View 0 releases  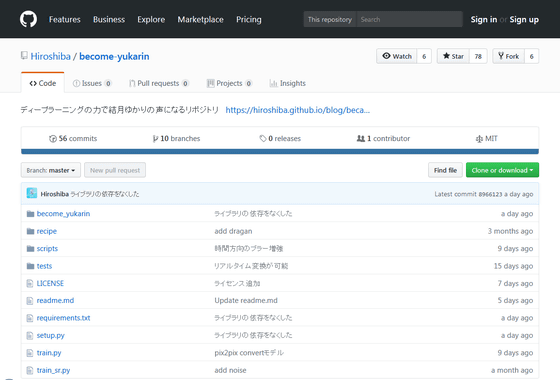[280, 139]
